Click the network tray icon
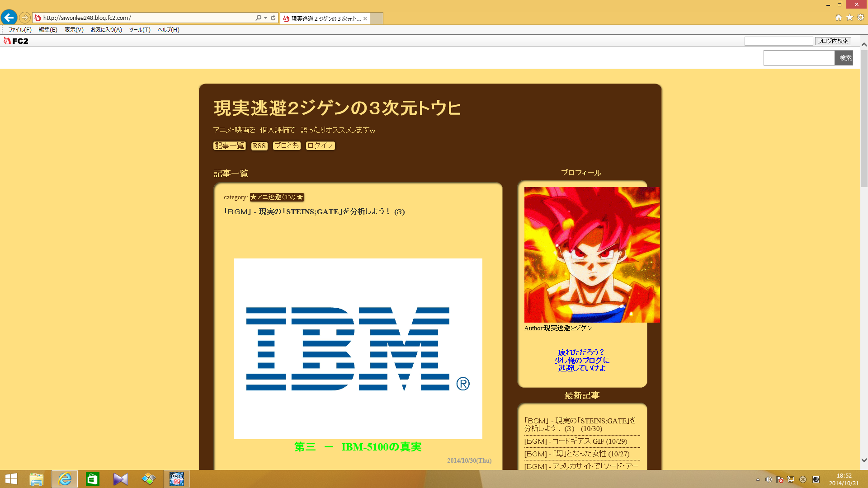The height and width of the screenshot is (488, 868). pyautogui.click(x=791, y=479)
